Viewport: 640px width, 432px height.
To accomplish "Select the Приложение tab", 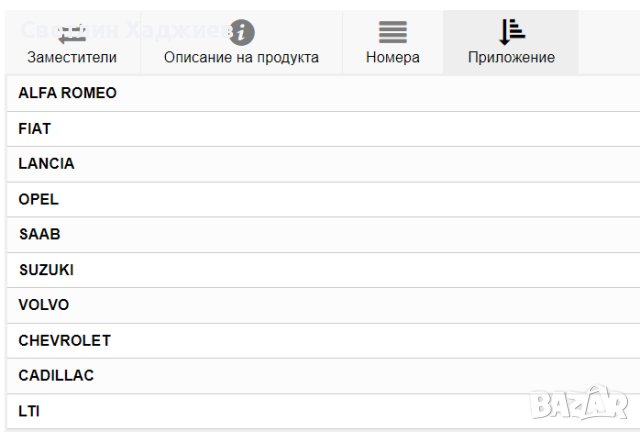I will pos(511,57).
